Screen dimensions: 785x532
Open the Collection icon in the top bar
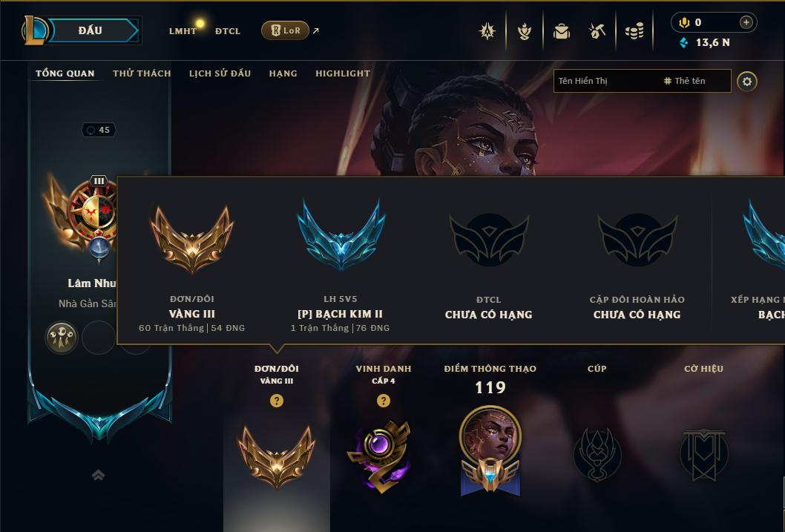pos(524,31)
